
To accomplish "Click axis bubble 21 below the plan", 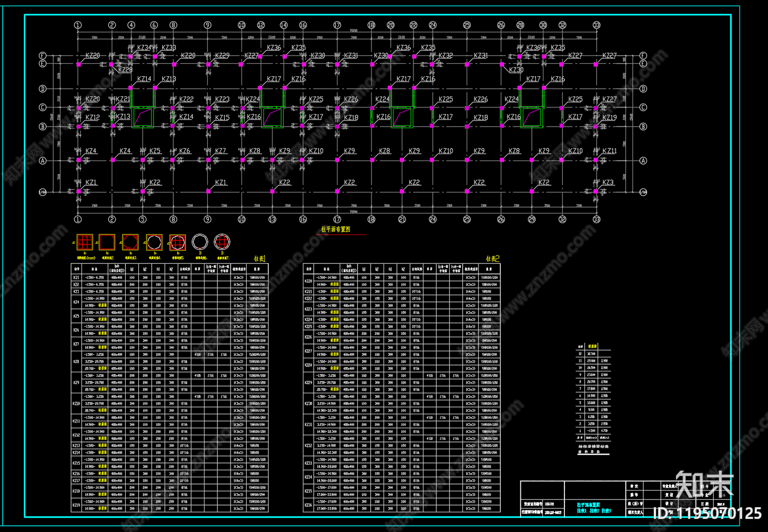I will (x=402, y=219).
